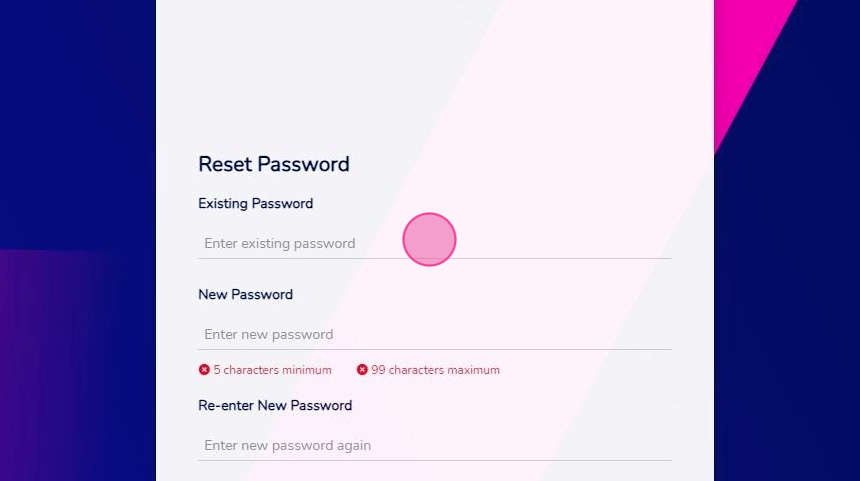Focus the Existing Password input field

coord(435,244)
